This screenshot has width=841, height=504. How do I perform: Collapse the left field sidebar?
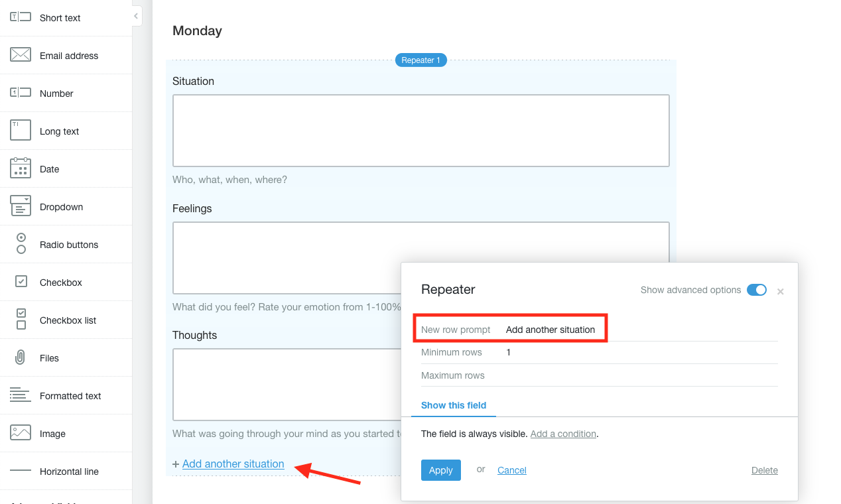[x=136, y=16]
